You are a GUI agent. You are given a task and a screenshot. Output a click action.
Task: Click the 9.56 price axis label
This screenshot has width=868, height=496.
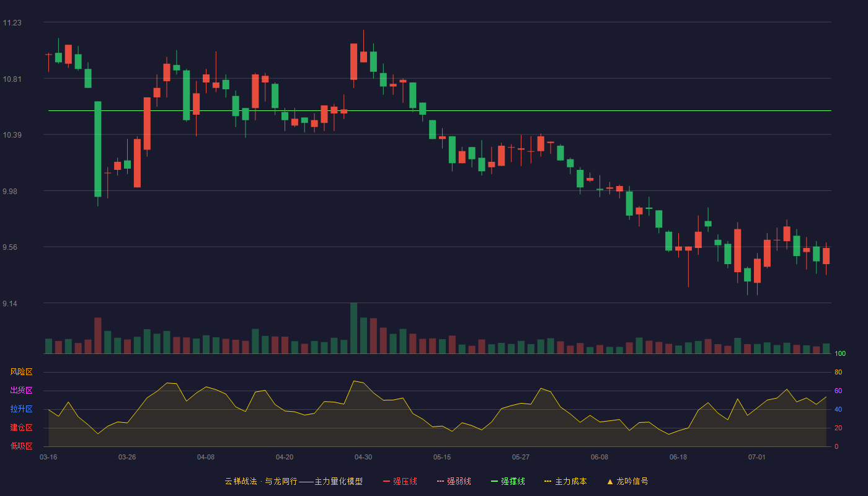pyautogui.click(x=10, y=247)
